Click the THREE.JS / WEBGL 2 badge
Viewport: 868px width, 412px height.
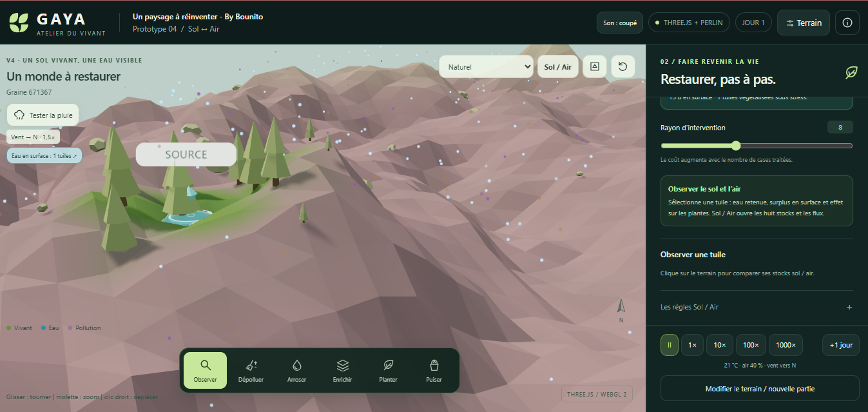597,394
